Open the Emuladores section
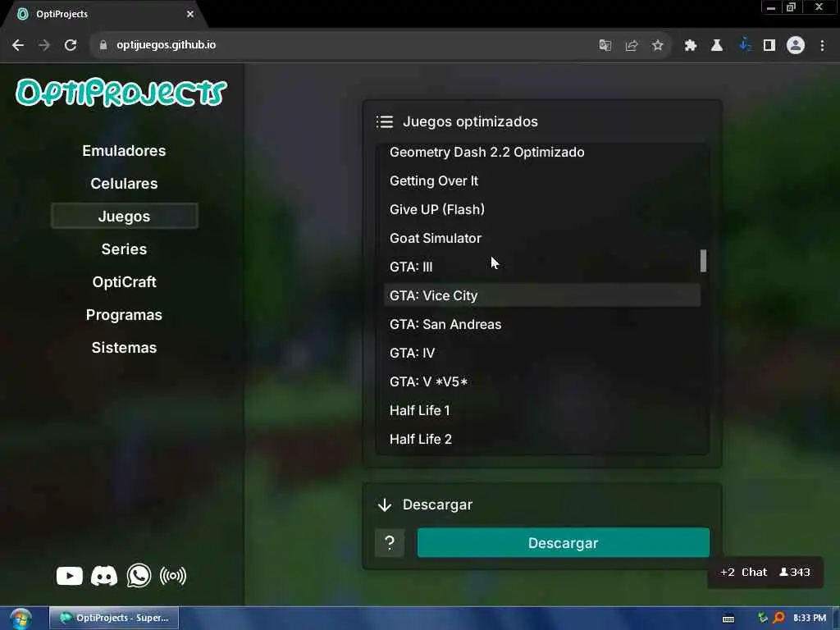This screenshot has width=840, height=630. click(x=125, y=151)
